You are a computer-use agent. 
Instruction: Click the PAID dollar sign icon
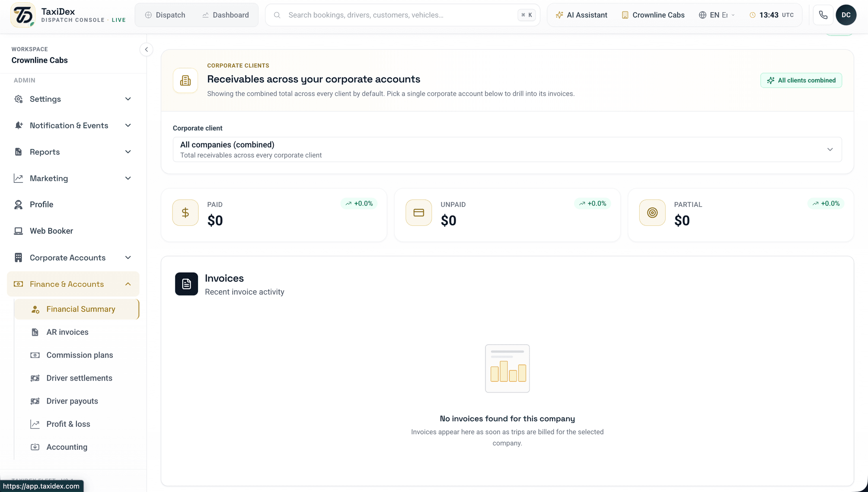pyautogui.click(x=185, y=213)
